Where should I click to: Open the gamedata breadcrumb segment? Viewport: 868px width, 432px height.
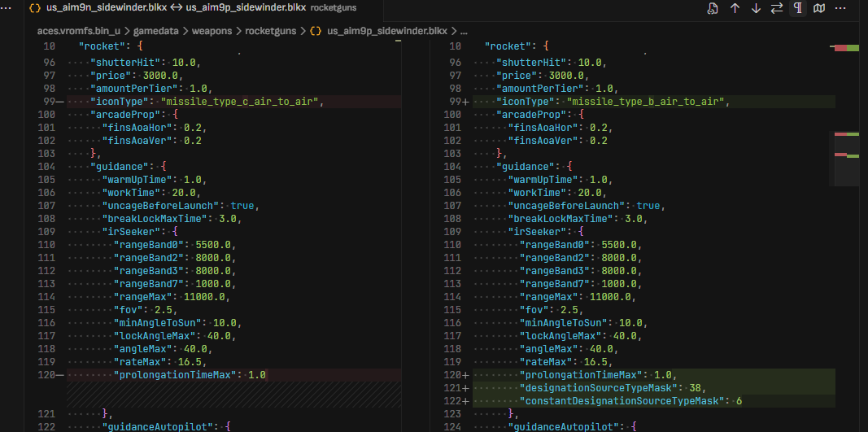coord(155,31)
